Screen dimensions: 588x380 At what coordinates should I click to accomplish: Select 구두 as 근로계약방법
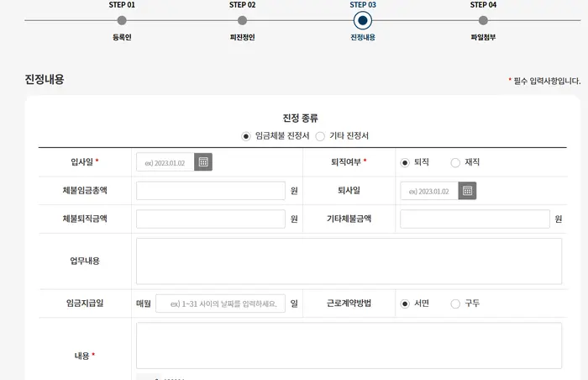tap(455, 303)
